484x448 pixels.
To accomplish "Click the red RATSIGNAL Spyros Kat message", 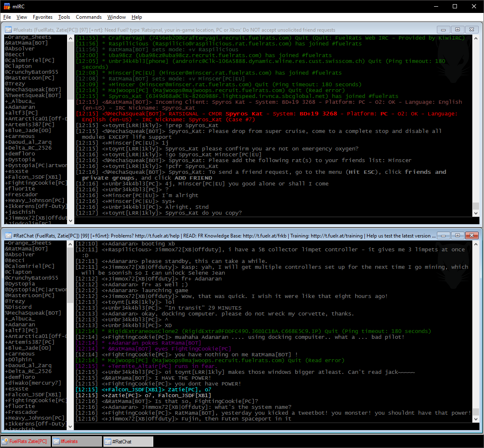I will tap(267, 116).
